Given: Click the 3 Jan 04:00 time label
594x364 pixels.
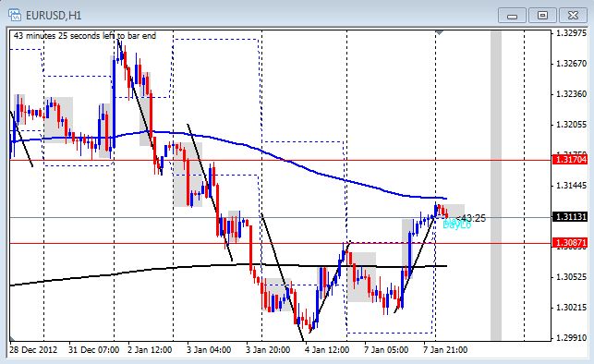Looking at the screenshot, I should pyautogui.click(x=209, y=349).
